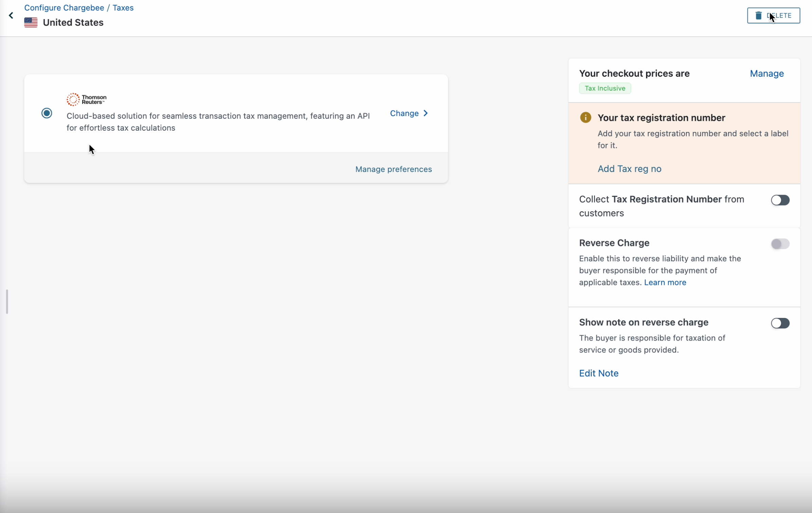Click the back arrow icon

pos(11,15)
